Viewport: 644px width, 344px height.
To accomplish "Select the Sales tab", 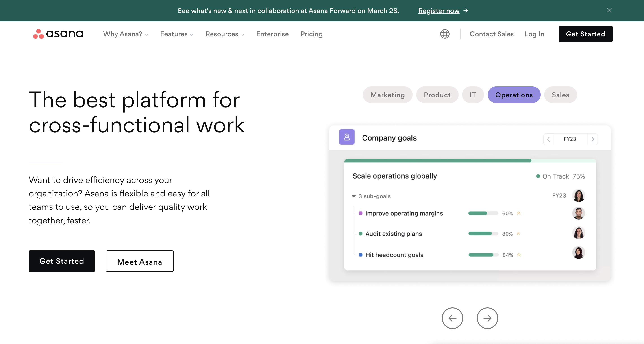I will point(560,95).
